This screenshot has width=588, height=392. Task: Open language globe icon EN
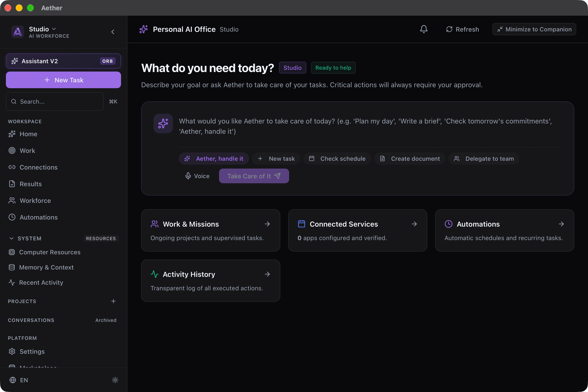click(x=13, y=380)
